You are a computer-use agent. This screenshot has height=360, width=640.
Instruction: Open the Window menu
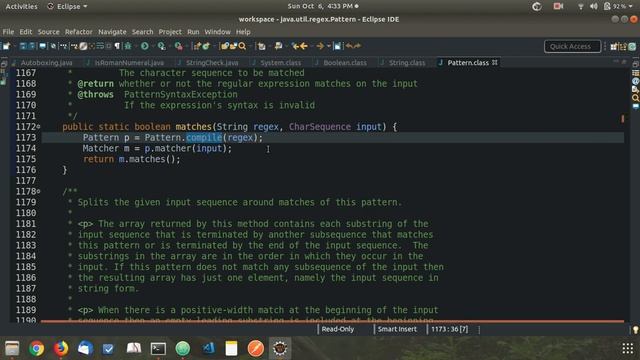(x=218, y=32)
